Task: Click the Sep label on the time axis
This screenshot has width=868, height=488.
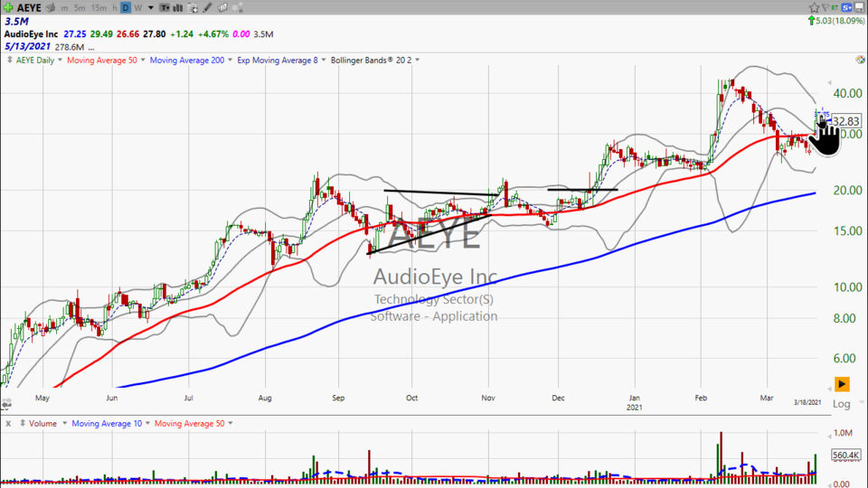Action: (337, 398)
